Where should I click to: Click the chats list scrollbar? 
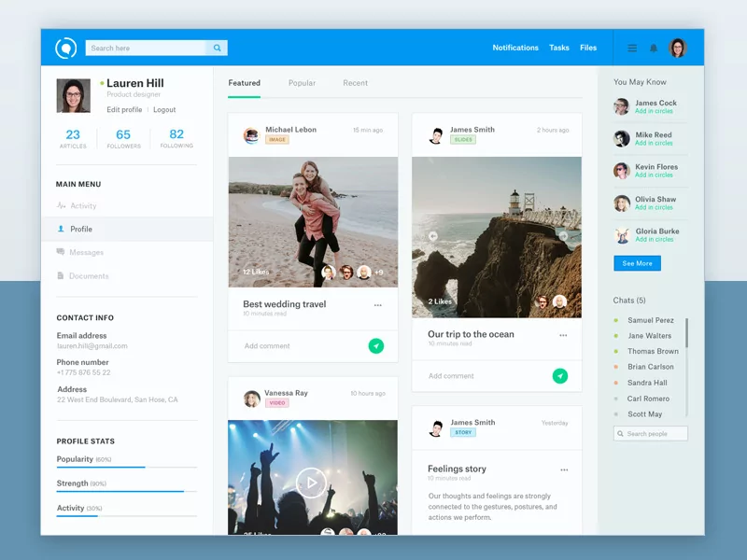[686, 333]
